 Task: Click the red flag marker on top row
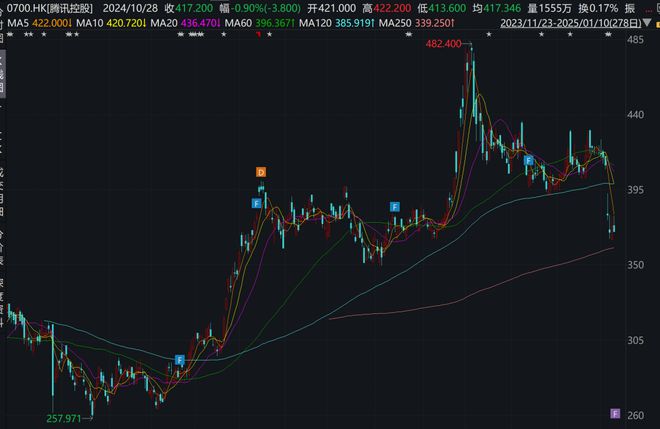tap(258, 35)
